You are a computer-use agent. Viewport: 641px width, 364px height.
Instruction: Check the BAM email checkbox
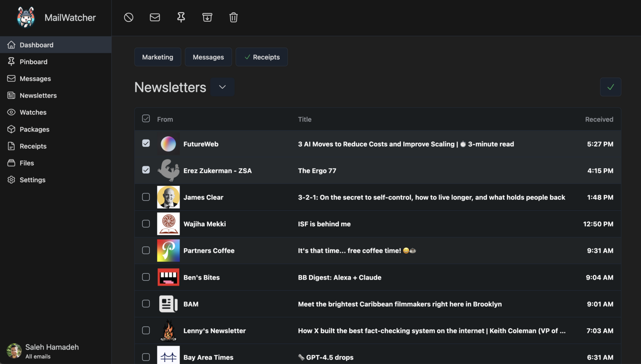point(146,303)
